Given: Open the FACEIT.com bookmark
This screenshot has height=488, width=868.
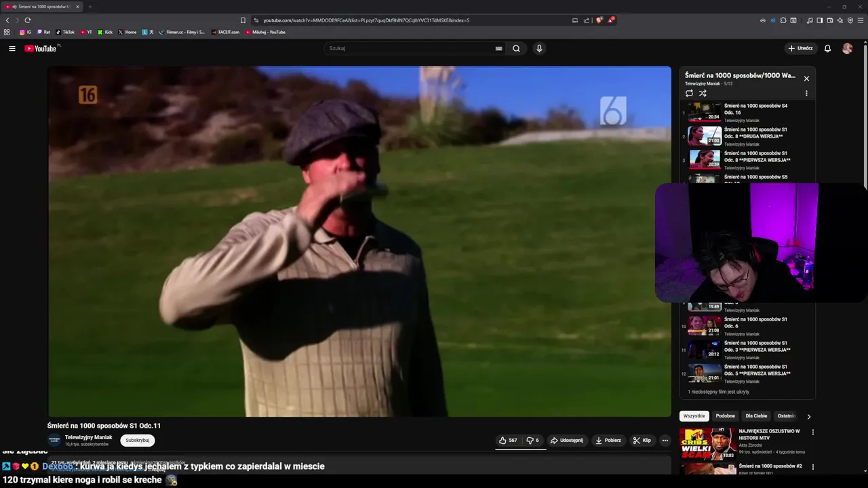Looking at the screenshot, I should (x=226, y=32).
